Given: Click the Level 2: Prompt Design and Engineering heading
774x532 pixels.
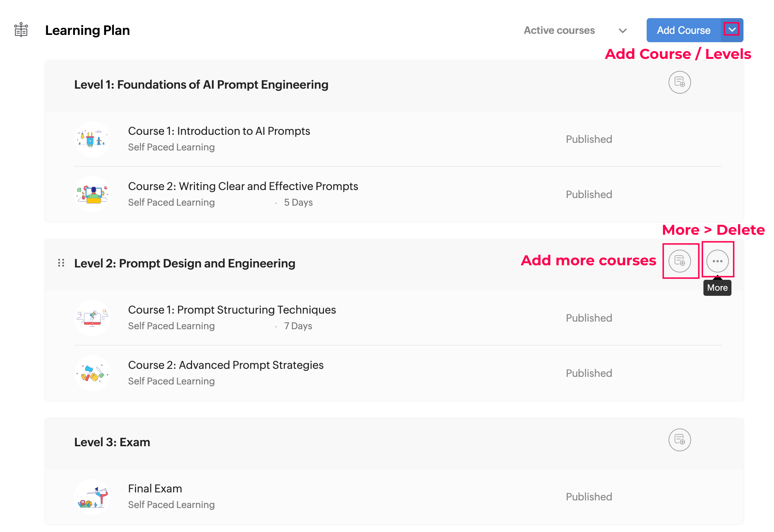Looking at the screenshot, I should click(x=185, y=263).
